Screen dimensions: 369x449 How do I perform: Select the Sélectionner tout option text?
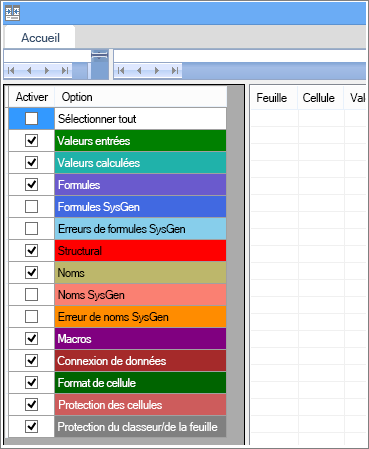(97, 119)
